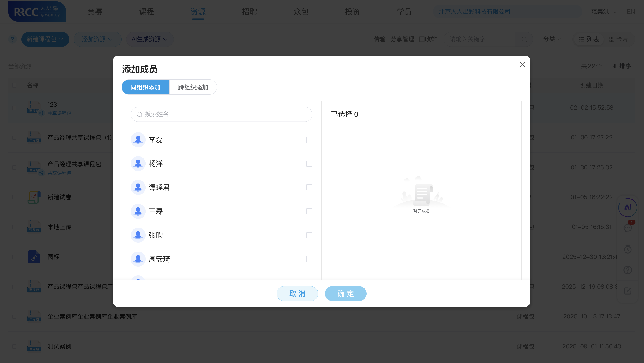This screenshot has width=644, height=363.
Task: Open the help question-mark icon on right edge
Action: point(628,270)
